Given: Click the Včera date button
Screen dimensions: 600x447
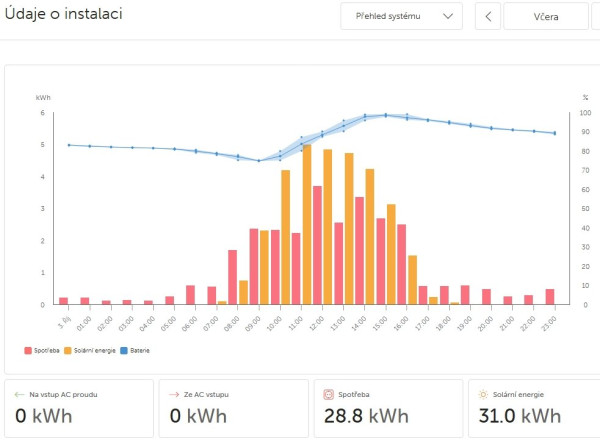Looking at the screenshot, I should point(546,17).
